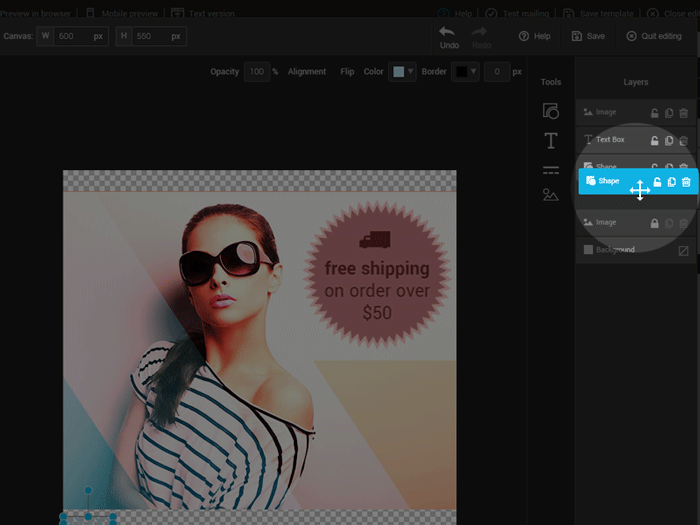Select the Shape tool in Tools
The height and width of the screenshot is (525, 700).
tap(550, 111)
